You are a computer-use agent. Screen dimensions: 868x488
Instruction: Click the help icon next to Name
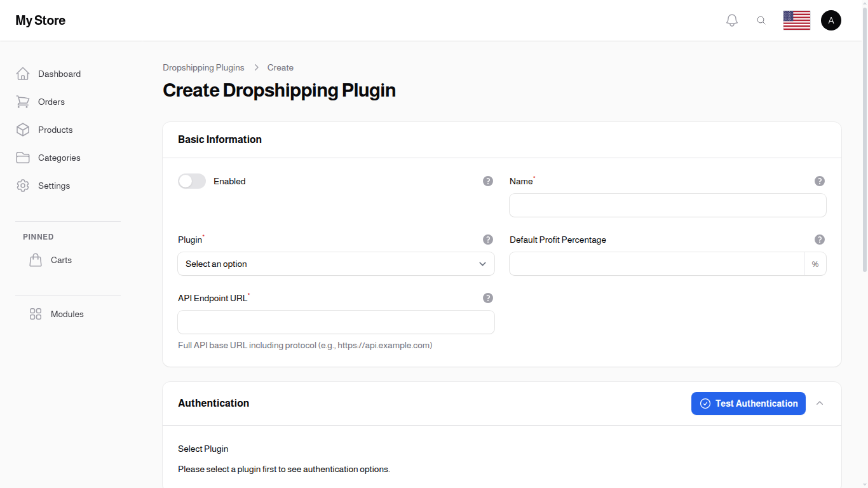pyautogui.click(x=820, y=181)
